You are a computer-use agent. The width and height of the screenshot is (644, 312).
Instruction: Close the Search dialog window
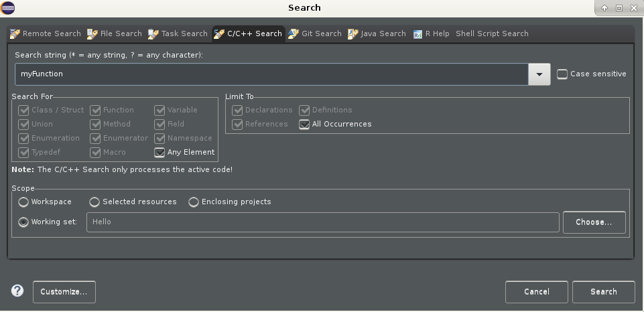[x=634, y=8]
